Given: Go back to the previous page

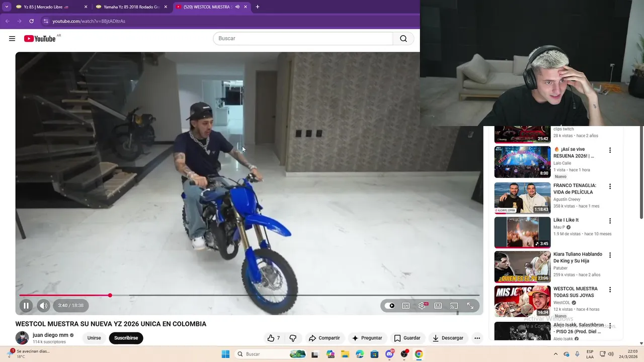Looking at the screenshot, I should [x=7, y=21].
